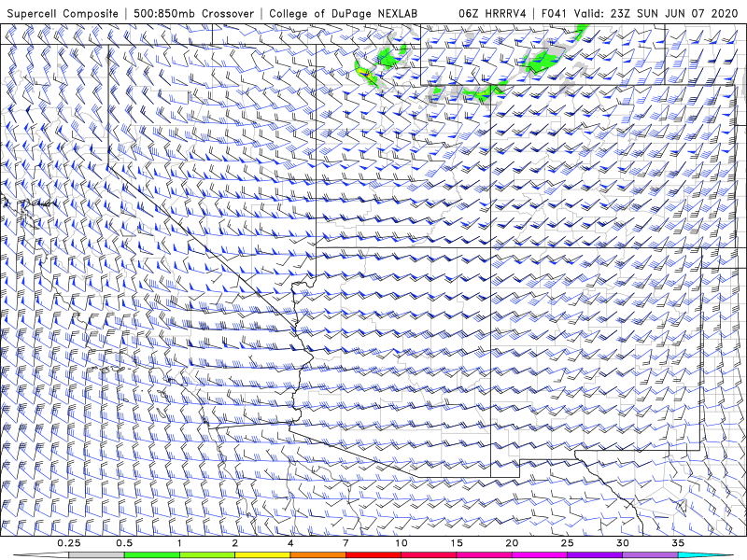Select the 35 label on the color scale

tap(678, 543)
